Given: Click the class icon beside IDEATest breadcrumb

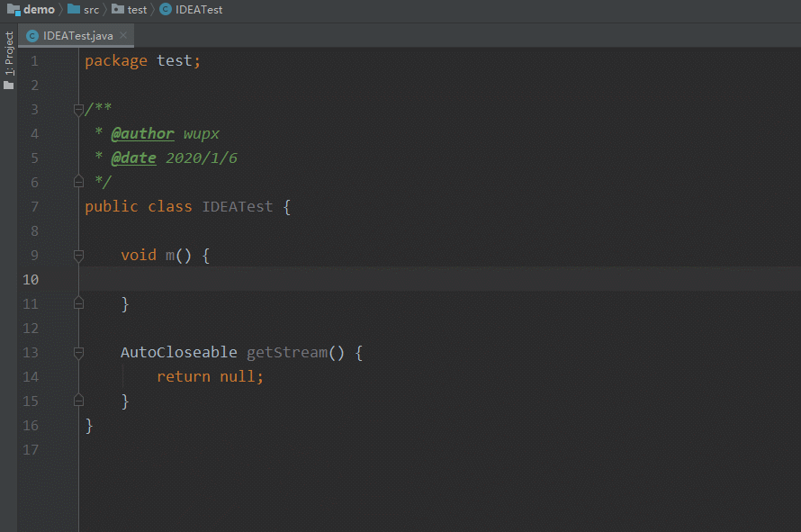Looking at the screenshot, I should click(166, 9).
